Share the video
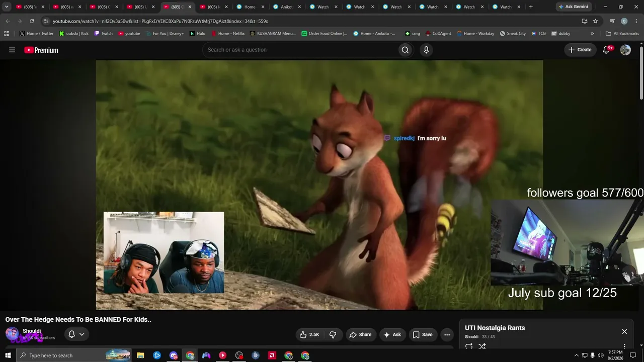644x362 pixels. (x=360, y=335)
